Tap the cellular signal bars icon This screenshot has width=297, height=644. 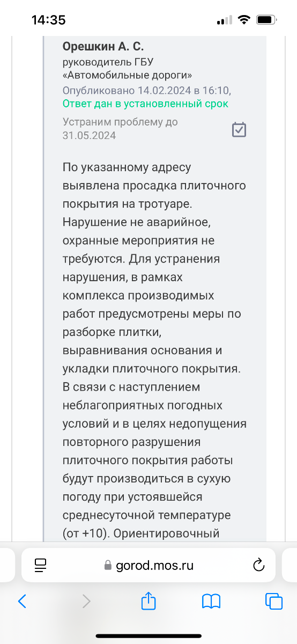click(x=224, y=20)
